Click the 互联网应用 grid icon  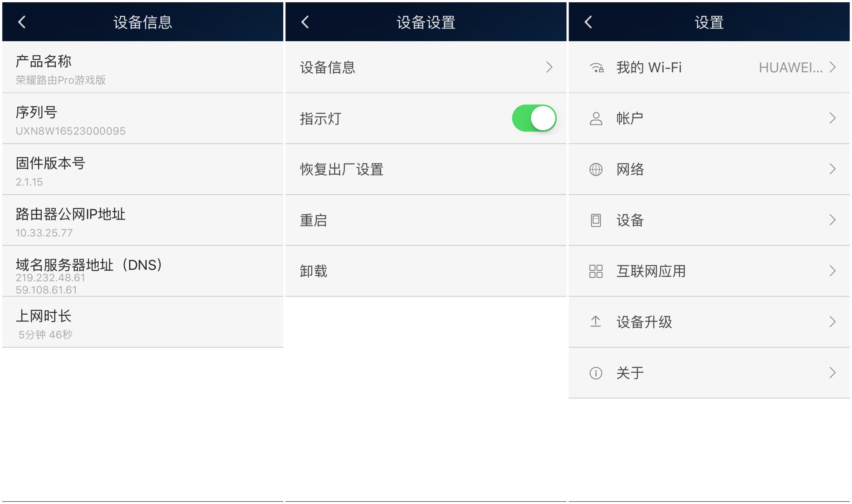[x=596, y=271]
